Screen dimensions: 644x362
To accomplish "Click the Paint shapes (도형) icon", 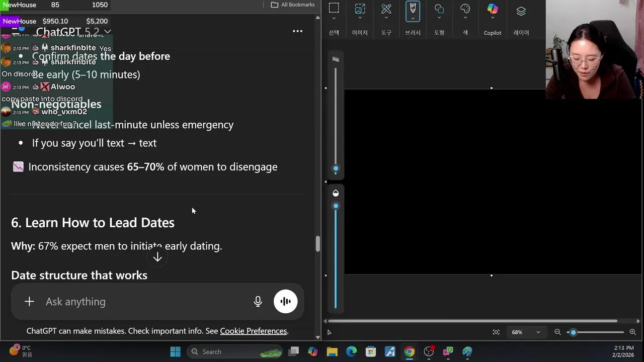I will click(x=439, y=8).
